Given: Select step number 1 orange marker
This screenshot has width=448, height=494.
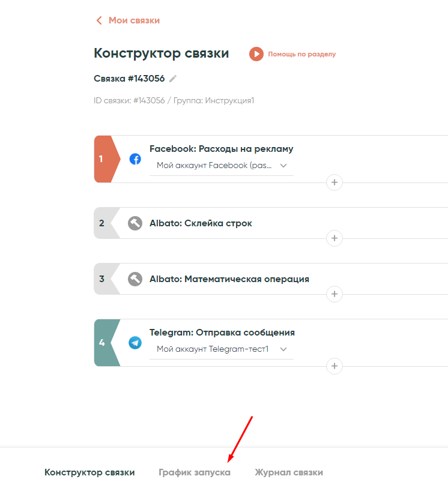Looking at the screenshot, I should coord(103,159).
